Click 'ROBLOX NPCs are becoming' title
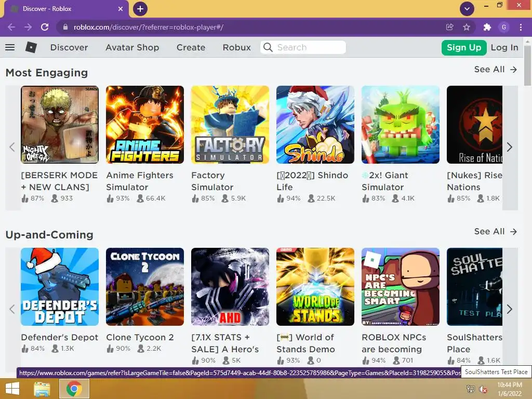 pyautogui.click(x=394, y=343)
